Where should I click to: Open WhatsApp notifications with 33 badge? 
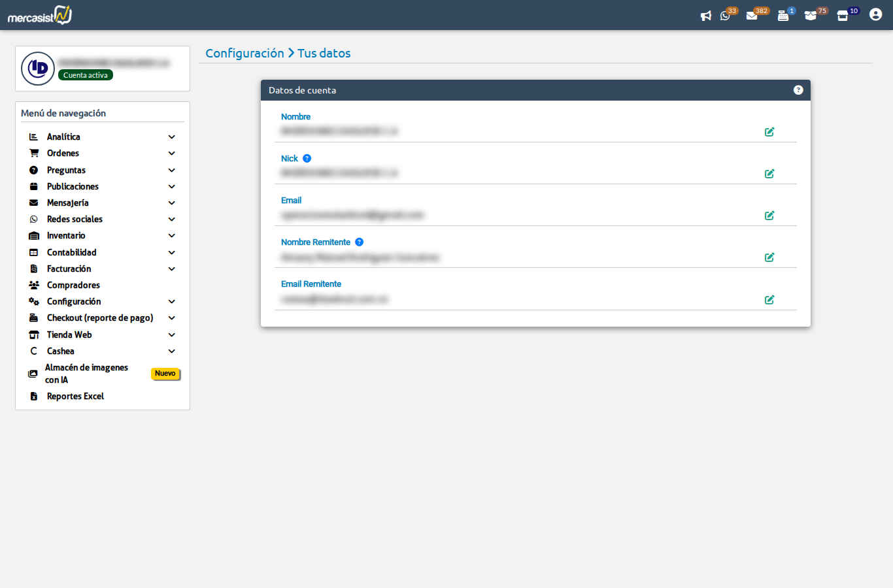725,16
